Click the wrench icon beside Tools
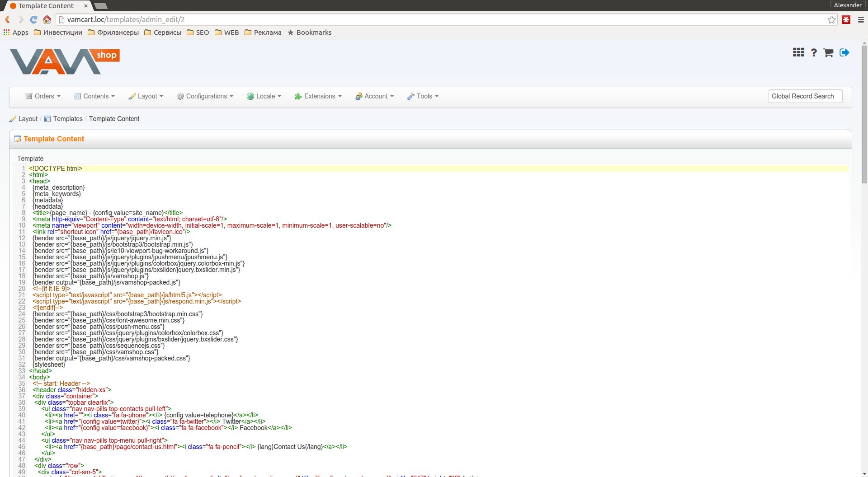This screenshot has width=868, height=477. [x=410, y=96]
